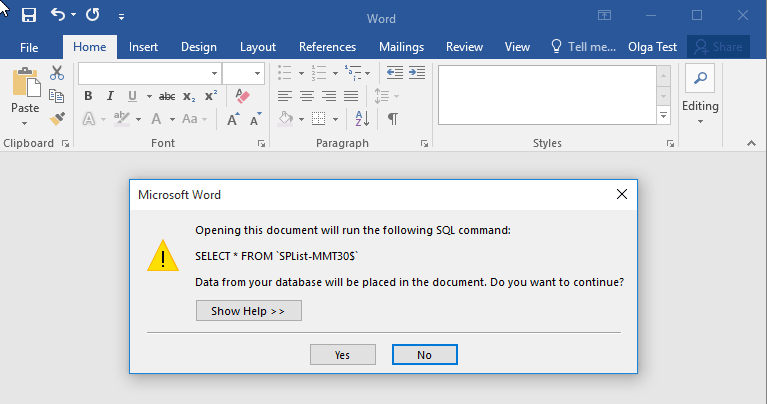Click the Editing search icon
This screenshot has width=767, height=404.
(x=700, y=78)
